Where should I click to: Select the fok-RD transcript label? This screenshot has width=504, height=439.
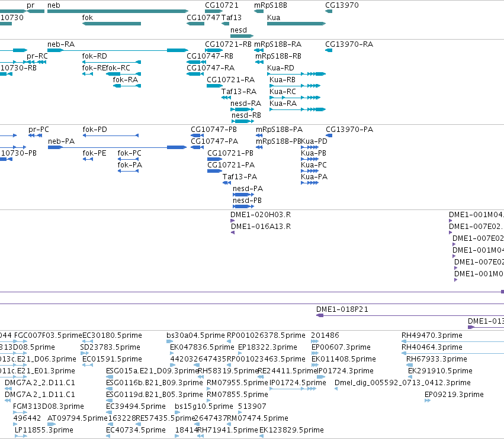[x=95, y=56]
